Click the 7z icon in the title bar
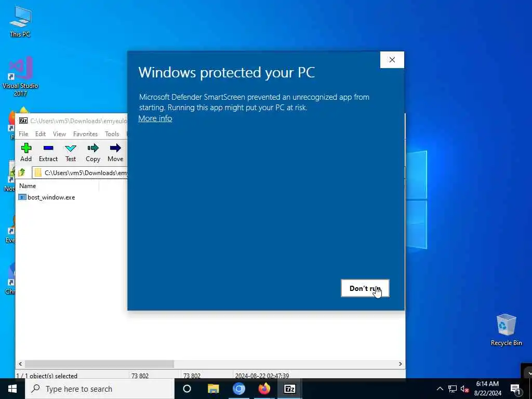The image size is (532, 399). 23,121
